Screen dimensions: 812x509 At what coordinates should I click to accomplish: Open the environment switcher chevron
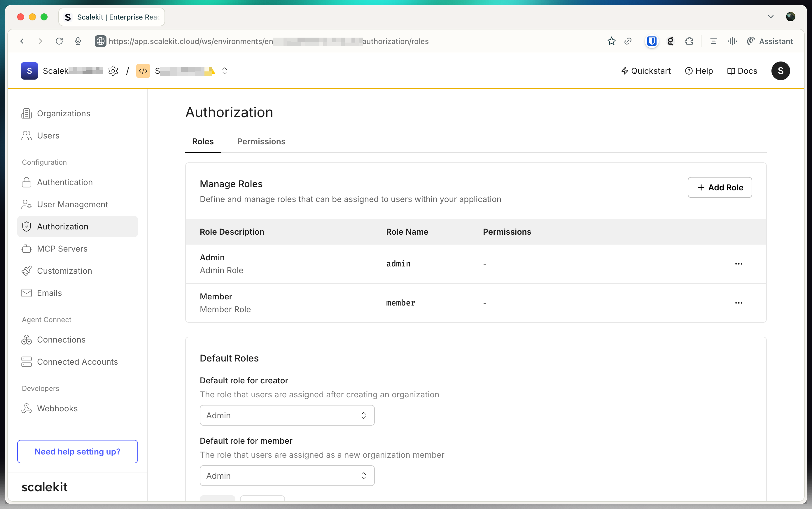[224, 71]
